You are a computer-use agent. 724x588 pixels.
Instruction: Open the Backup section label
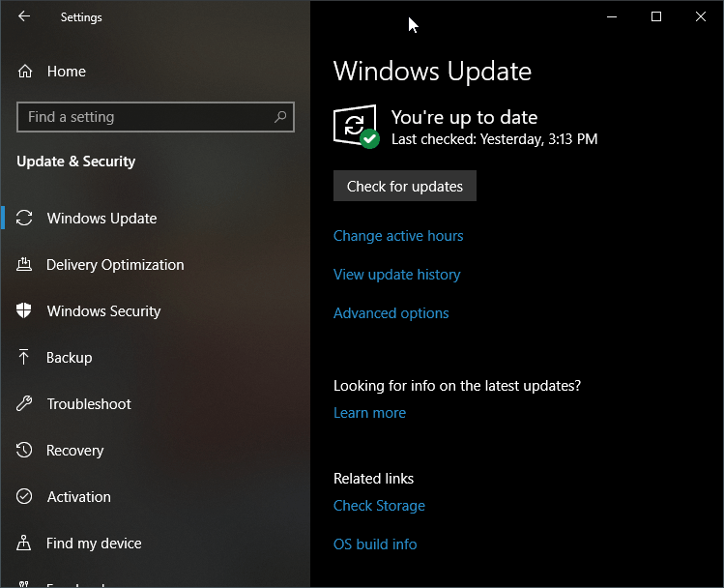70,358
